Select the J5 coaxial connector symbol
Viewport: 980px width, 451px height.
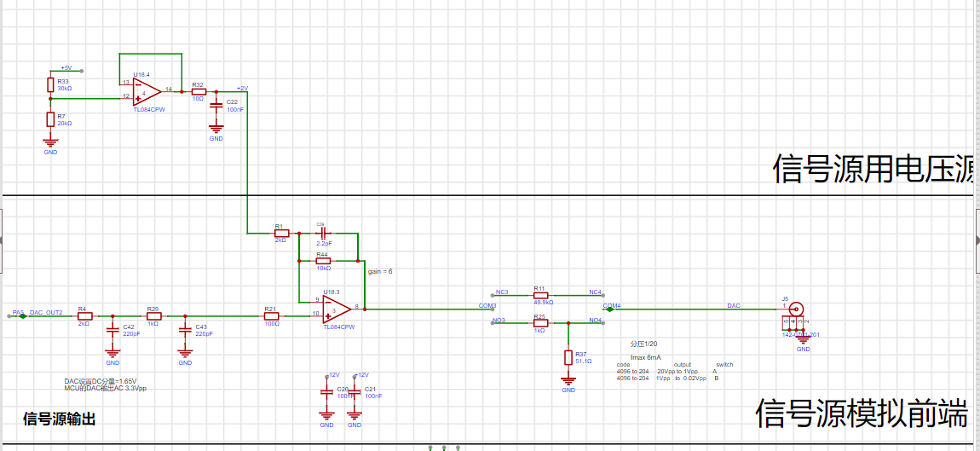(x=796, y=309)
